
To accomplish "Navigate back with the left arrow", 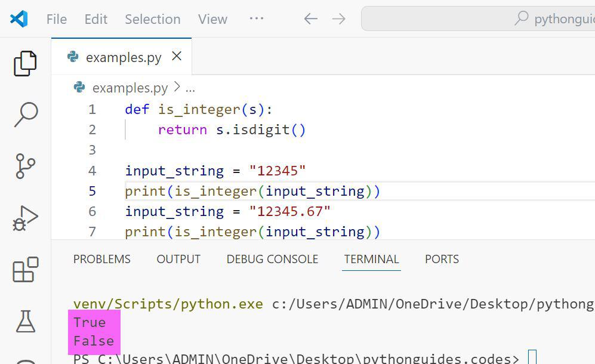I will click(310, 18).
